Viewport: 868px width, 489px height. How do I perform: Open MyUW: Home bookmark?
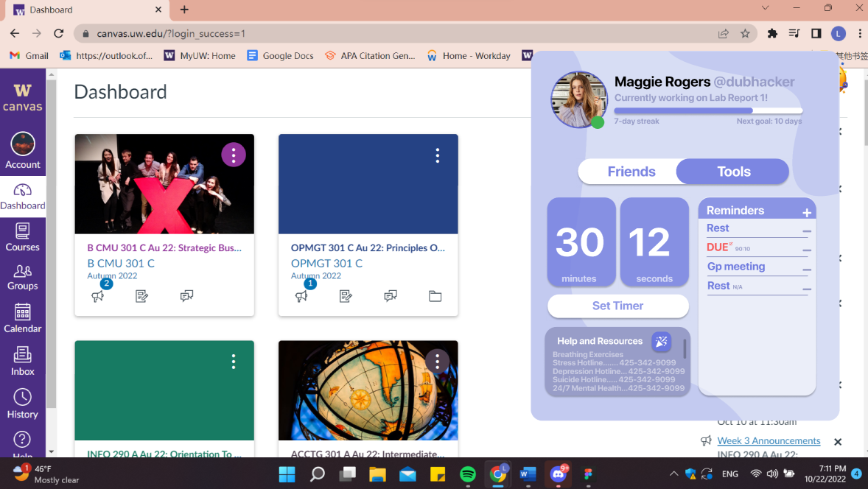tap(200, 55)
